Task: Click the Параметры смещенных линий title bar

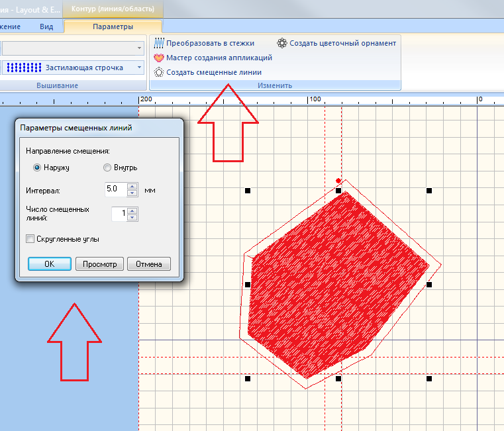Action: pyautogui.click(x=99, y=128)
